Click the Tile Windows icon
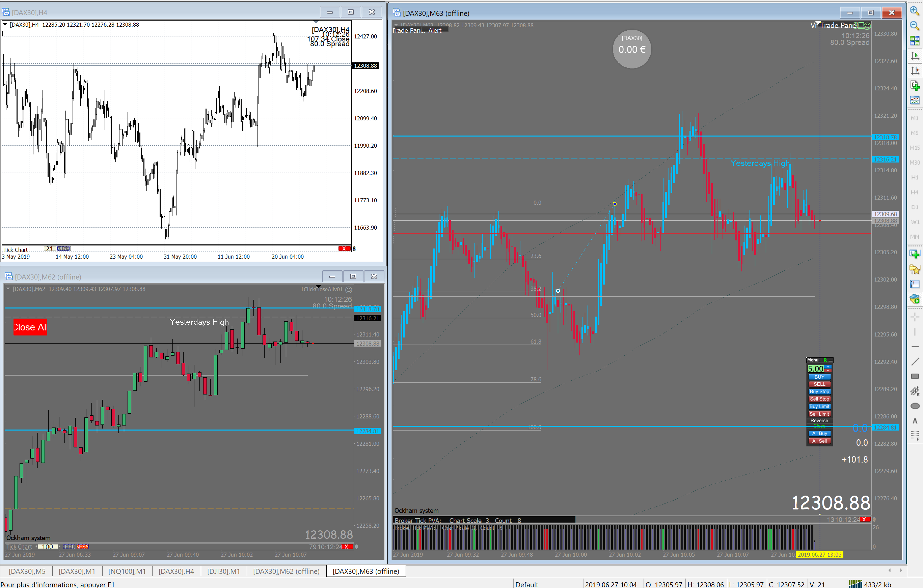 915,40
